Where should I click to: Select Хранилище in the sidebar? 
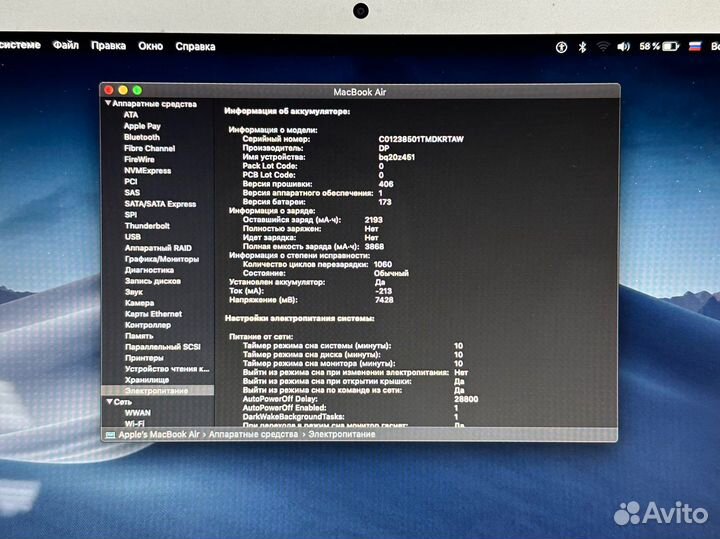point(147,380)
